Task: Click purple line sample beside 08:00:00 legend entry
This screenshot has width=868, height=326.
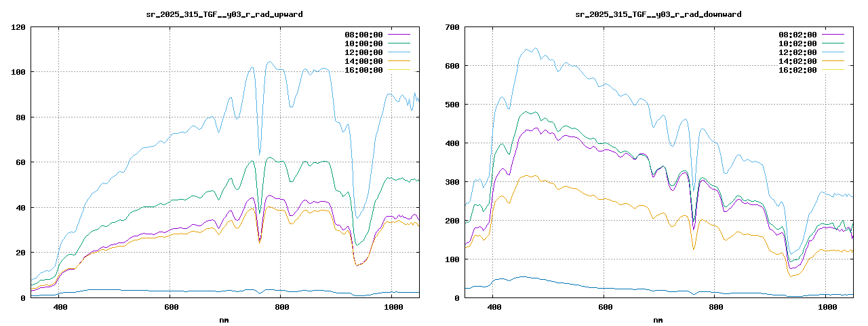Action: pyautogui.click(x=399, y=34)
